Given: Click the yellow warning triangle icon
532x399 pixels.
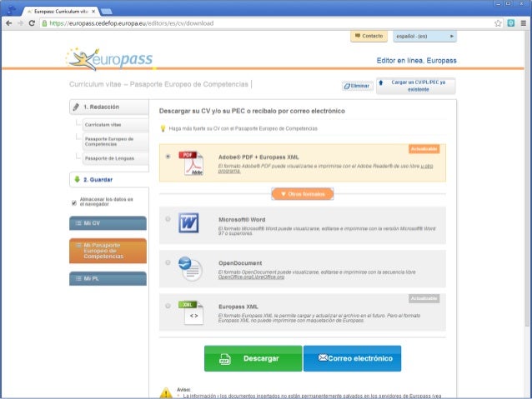Looking at the screenshot, I should coord(166,392).
